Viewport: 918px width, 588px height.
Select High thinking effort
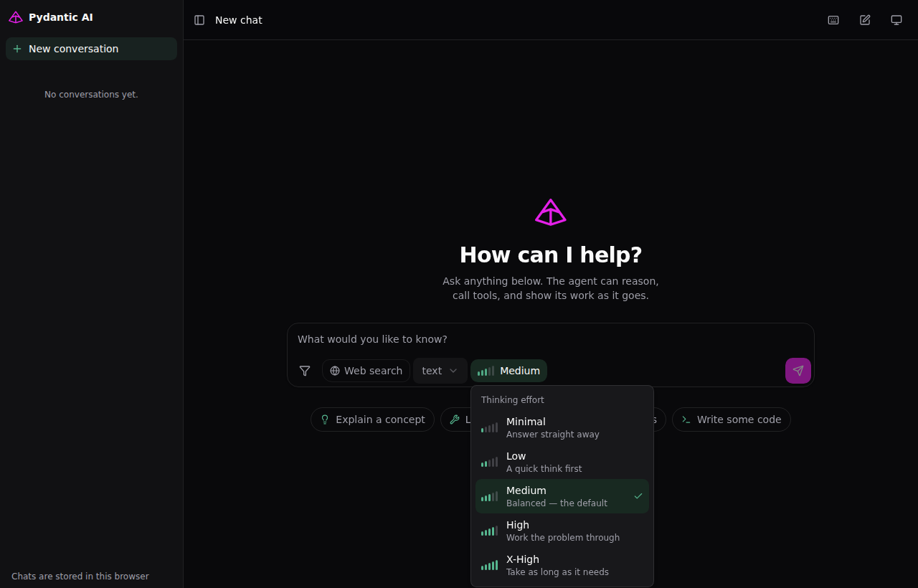pos(562,531)
